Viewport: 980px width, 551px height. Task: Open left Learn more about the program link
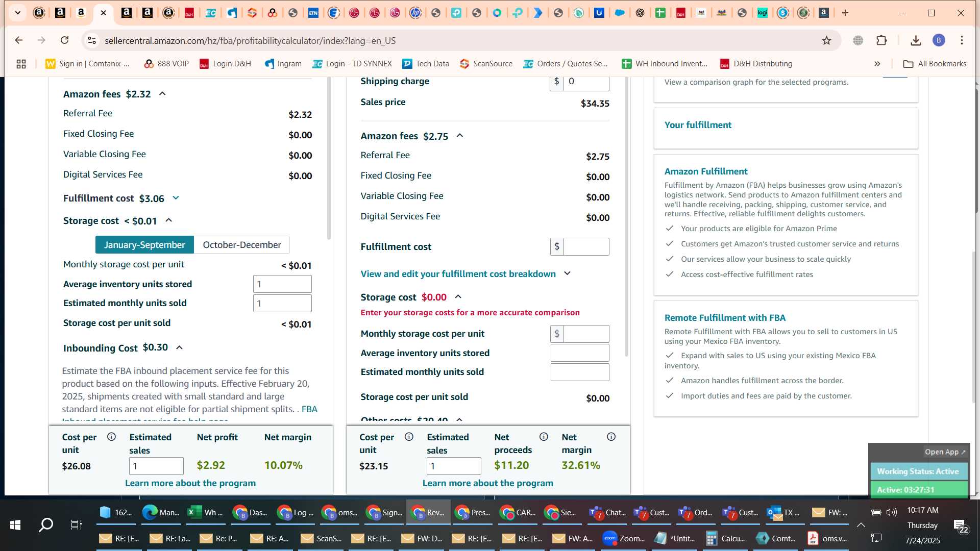pos(190,483)
